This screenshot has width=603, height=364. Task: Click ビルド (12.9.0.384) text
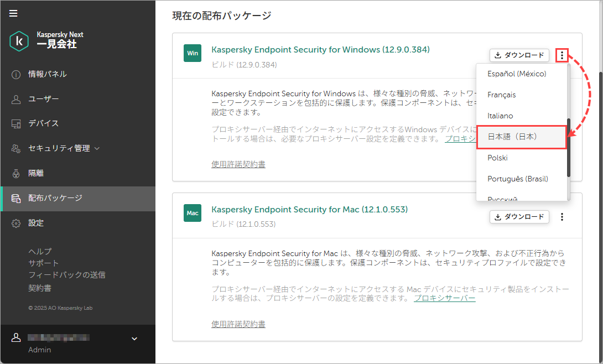tap(244, 65)
